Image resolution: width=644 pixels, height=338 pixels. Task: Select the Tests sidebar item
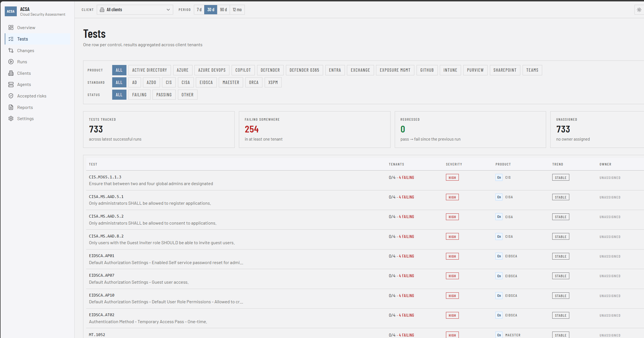tap(37, 39)
